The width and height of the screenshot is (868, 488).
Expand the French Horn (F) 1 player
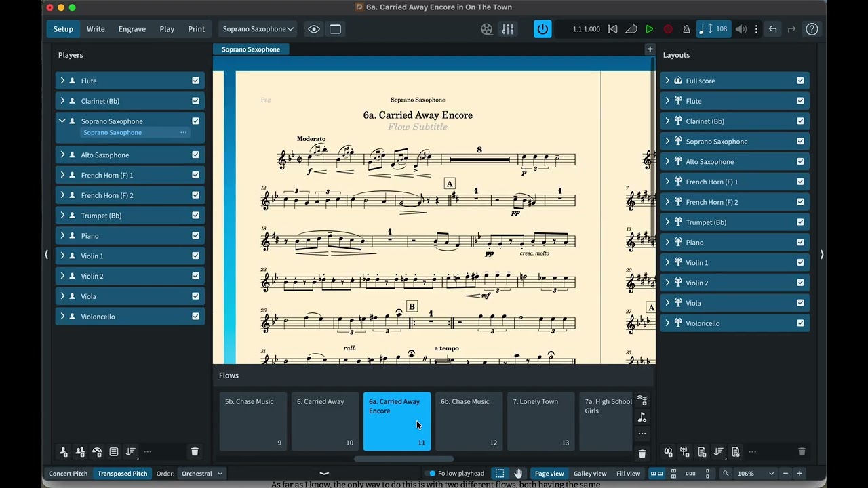pos(62,175)
